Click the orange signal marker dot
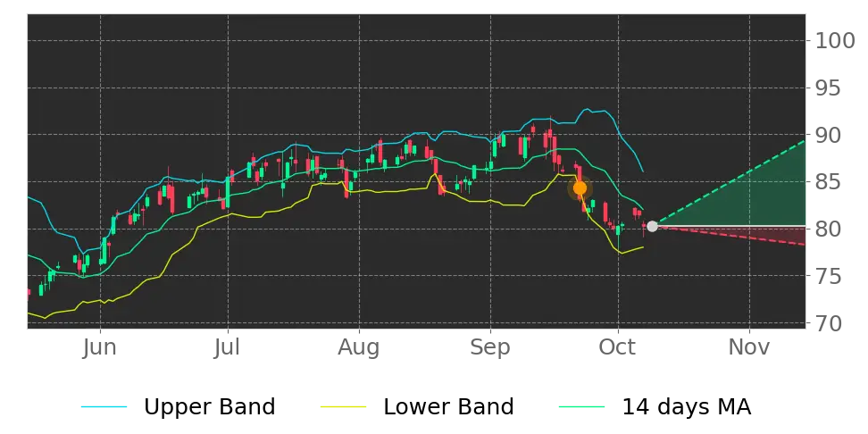The height and width of the screenshot is (434, 868). click(x=580, y=188)
